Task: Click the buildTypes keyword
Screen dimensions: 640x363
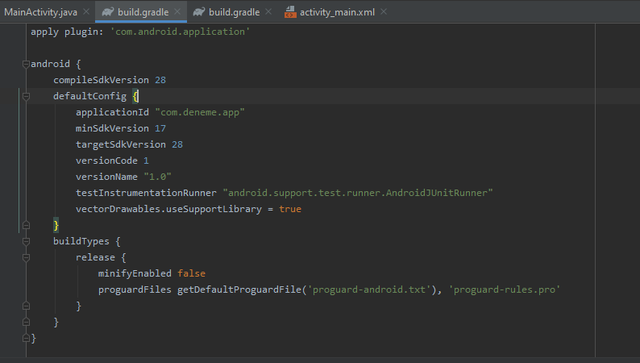Action: [81, 241]
